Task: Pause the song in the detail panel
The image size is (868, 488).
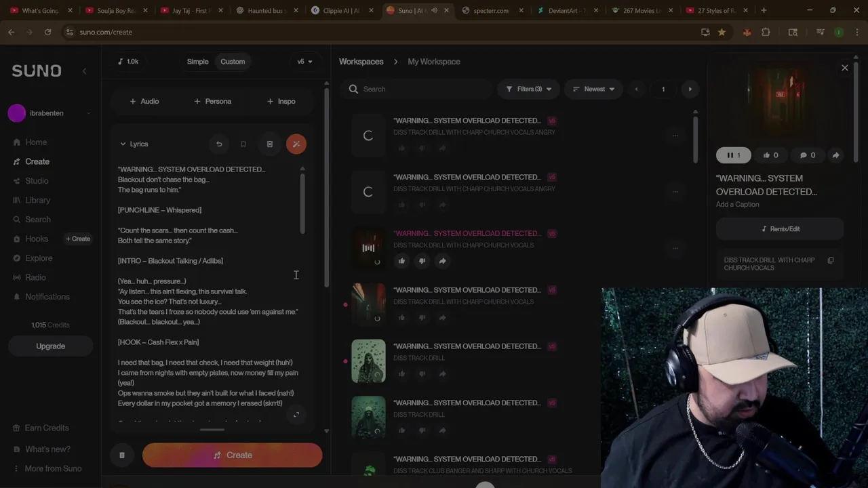Action: (x=733, y=155)
